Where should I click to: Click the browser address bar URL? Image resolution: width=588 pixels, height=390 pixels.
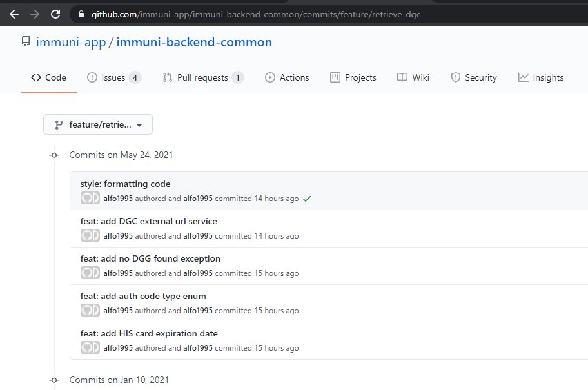[x=256, y=14]
